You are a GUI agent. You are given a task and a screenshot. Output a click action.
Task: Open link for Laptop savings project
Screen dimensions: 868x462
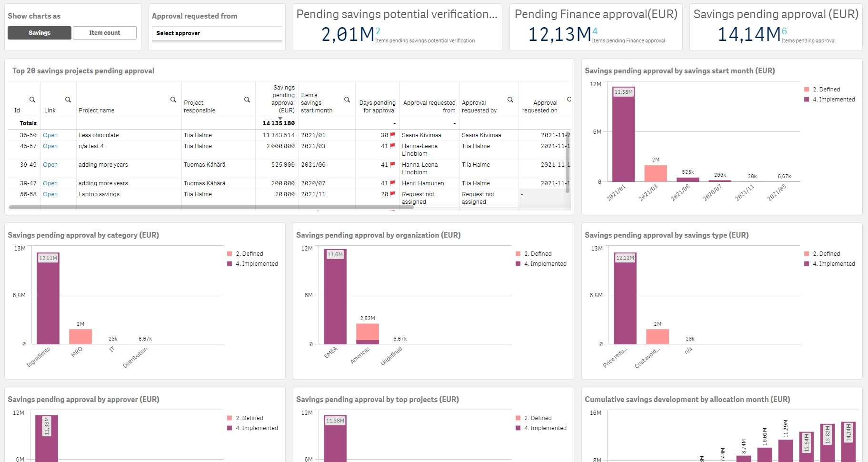click(x=50, y=194)
